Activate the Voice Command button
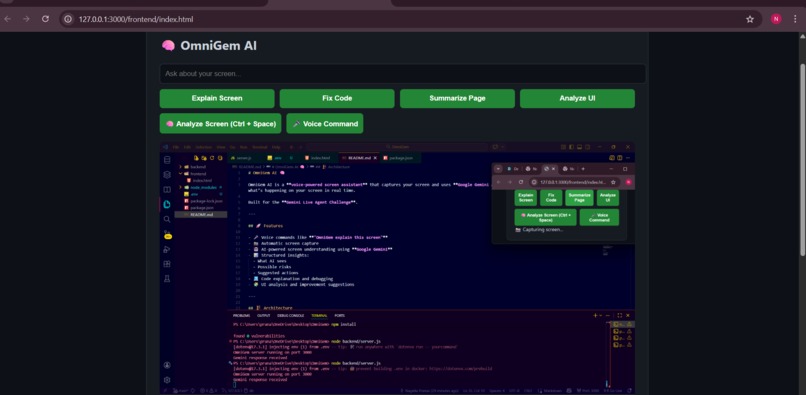This screenshot has width=806, height=395. tap(325, 123)
